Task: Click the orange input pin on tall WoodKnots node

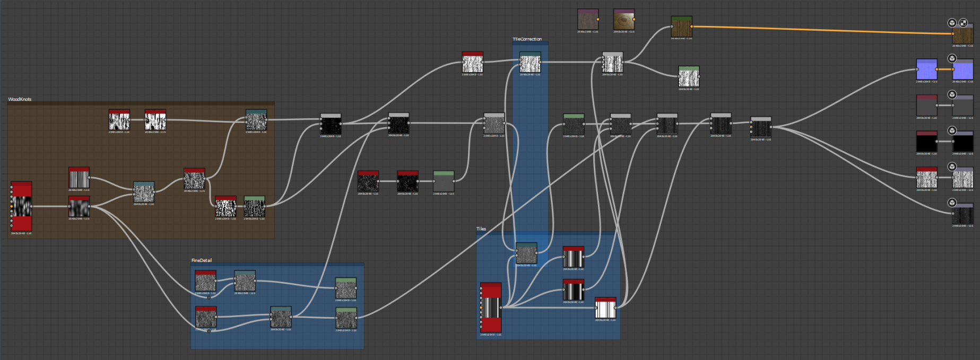Action: pyautogui.click(x=12, y=206)
